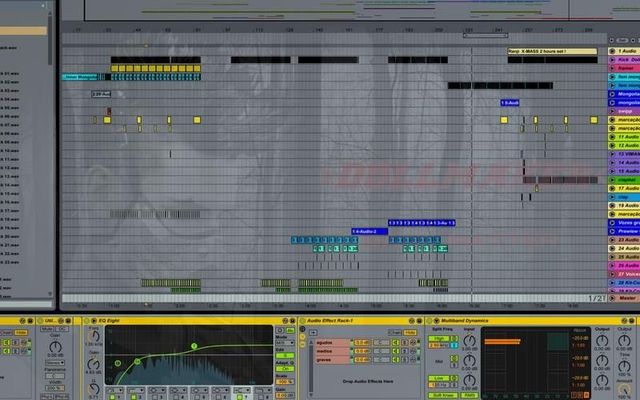Select EQ Eight filter band node 2
Screen dimensions: 640x400
(x=137, y=361)
